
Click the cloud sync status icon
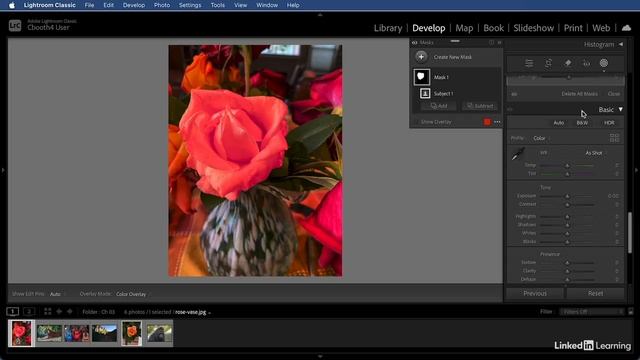tap(626, 28)
